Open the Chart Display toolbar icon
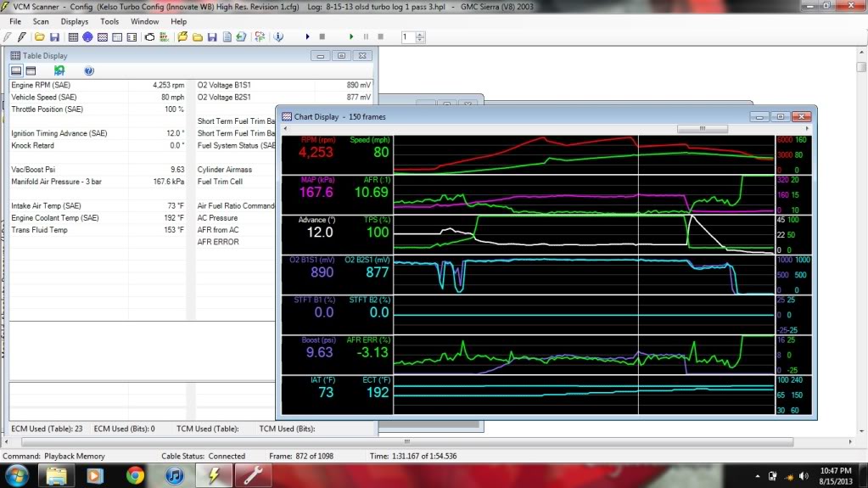868x488 pixels. (x=103, y=37)
